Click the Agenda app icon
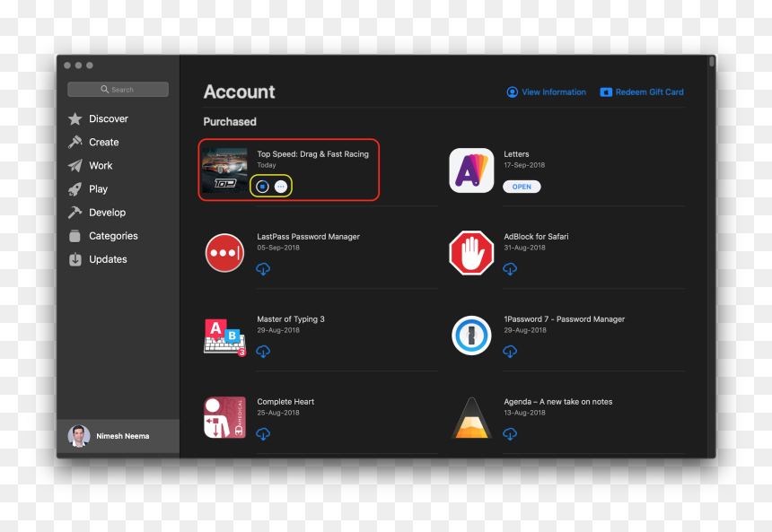Viewport: 772px width, 532px height. click(471, 418)
